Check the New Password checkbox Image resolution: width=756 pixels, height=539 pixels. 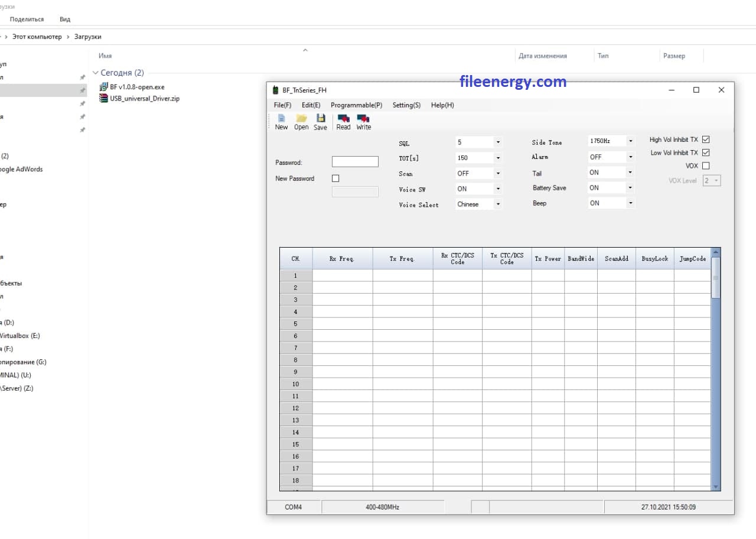tap(335, 178)
